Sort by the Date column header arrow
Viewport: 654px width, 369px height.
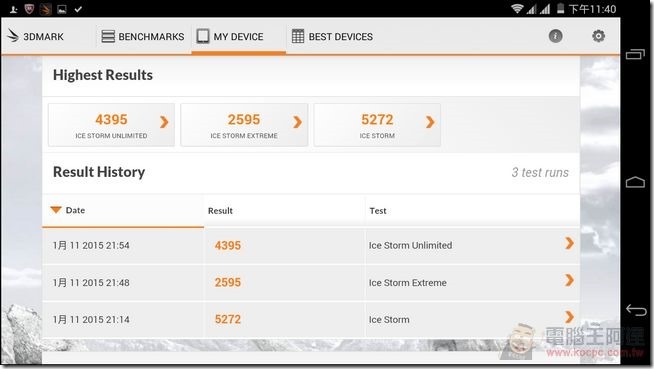pos(56,210)
